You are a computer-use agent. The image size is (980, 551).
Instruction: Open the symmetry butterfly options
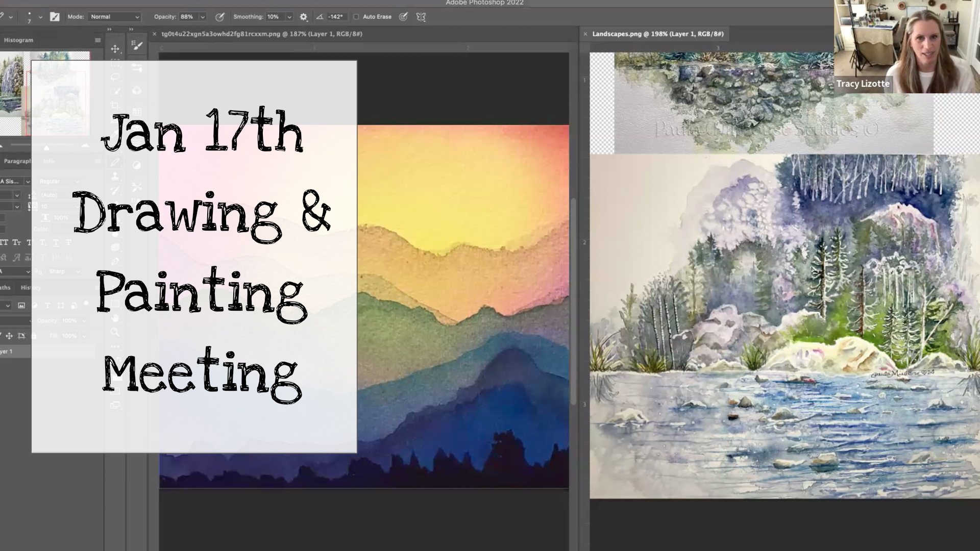(421, 17)
